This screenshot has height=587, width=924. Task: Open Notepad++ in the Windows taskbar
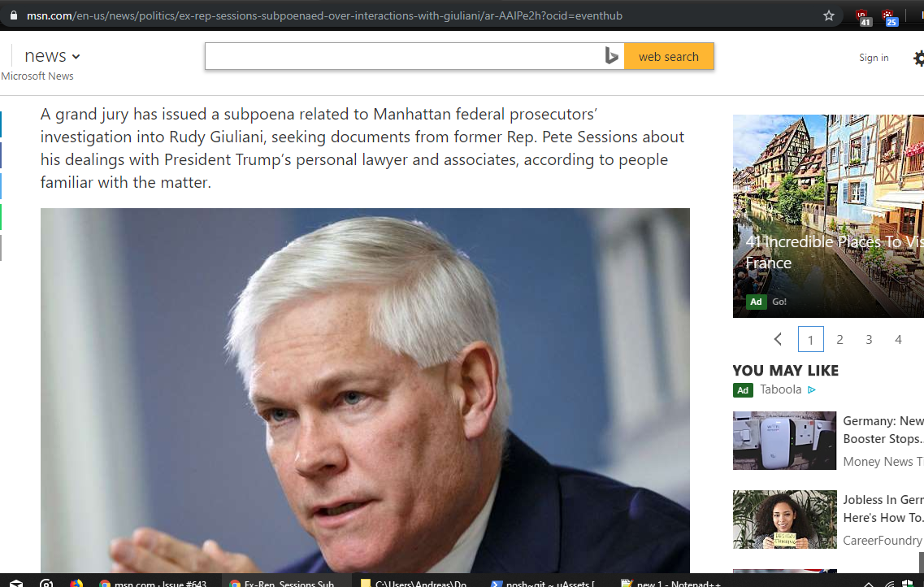click(x=670, y=582)
